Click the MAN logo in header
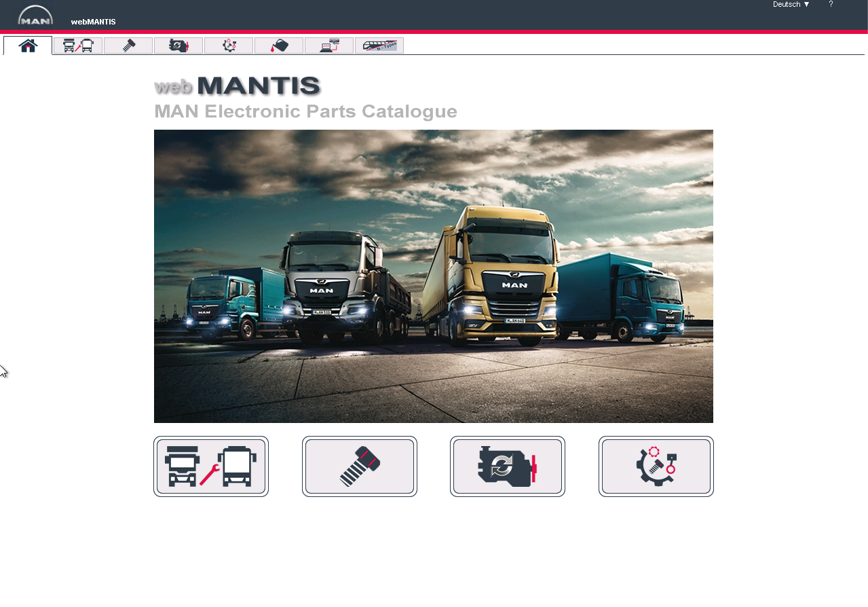Viewport: 868px width, 607px height. coord(35,15)
